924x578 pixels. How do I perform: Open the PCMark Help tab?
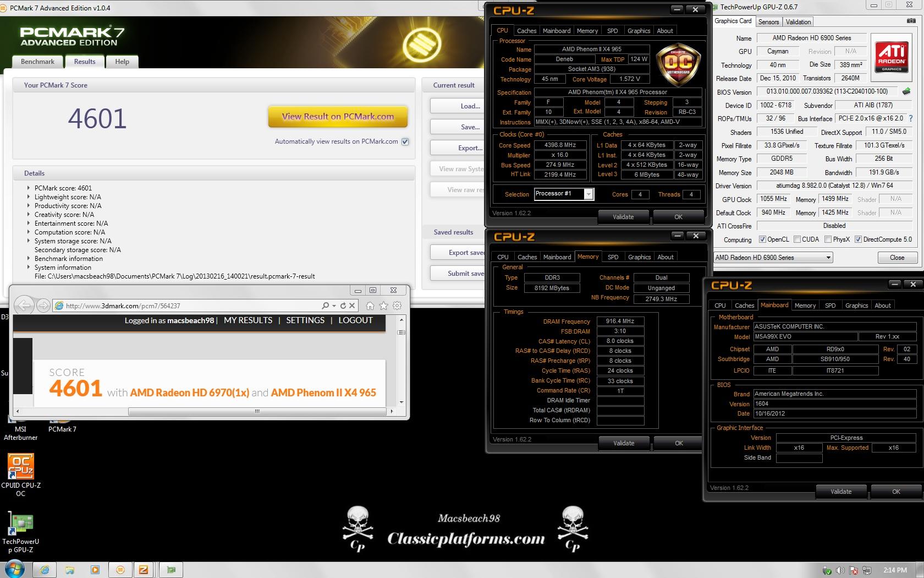[122, 62]
